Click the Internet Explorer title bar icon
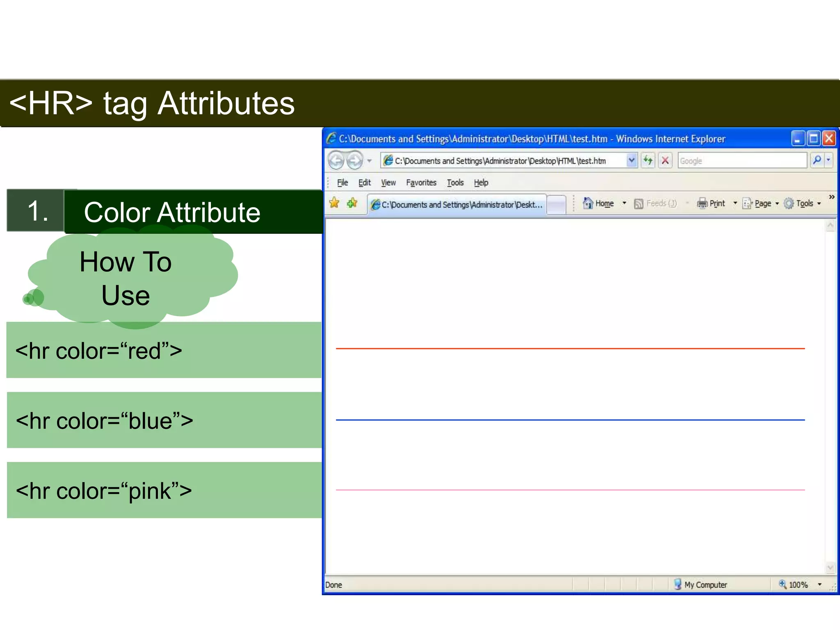840x630 pixels. [x=331, y=138]
